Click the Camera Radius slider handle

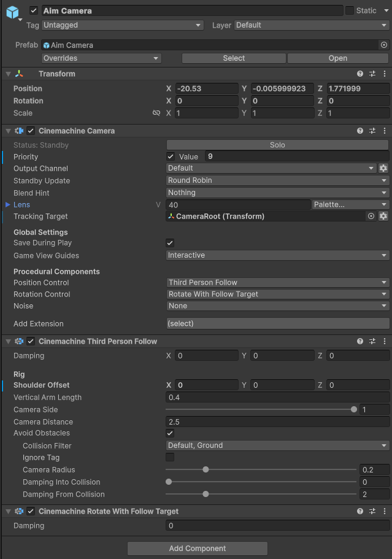click(206, 469)
